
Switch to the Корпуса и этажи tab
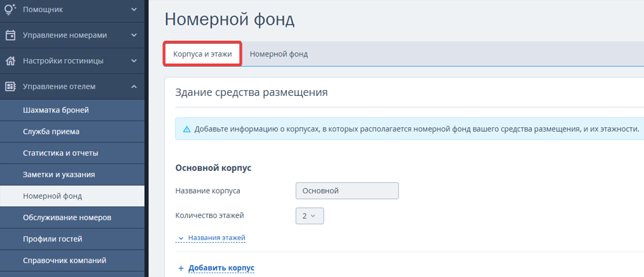pos(202,54)
